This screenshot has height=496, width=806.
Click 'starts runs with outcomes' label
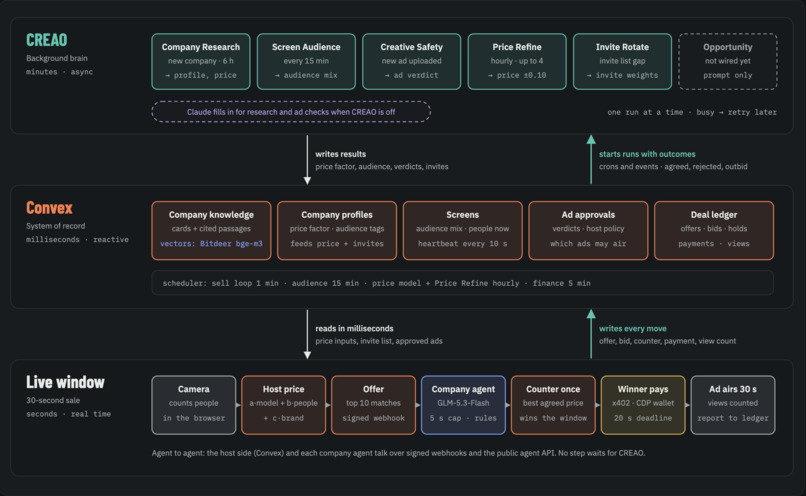(x=647, y=154)
